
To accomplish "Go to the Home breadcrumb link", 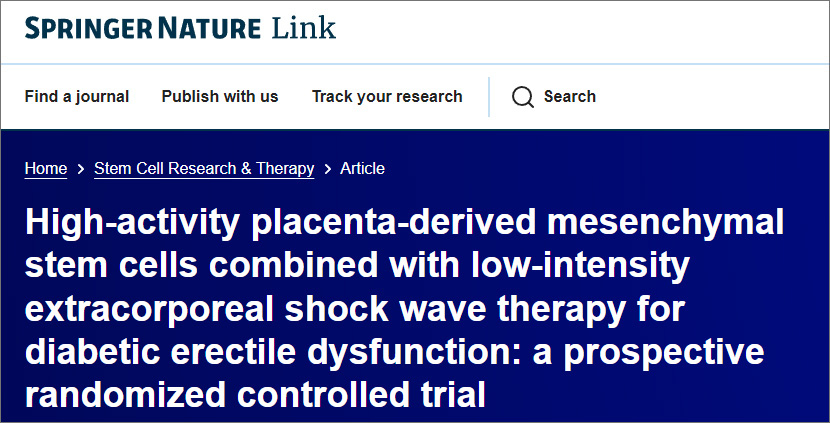I will [46, 169].
